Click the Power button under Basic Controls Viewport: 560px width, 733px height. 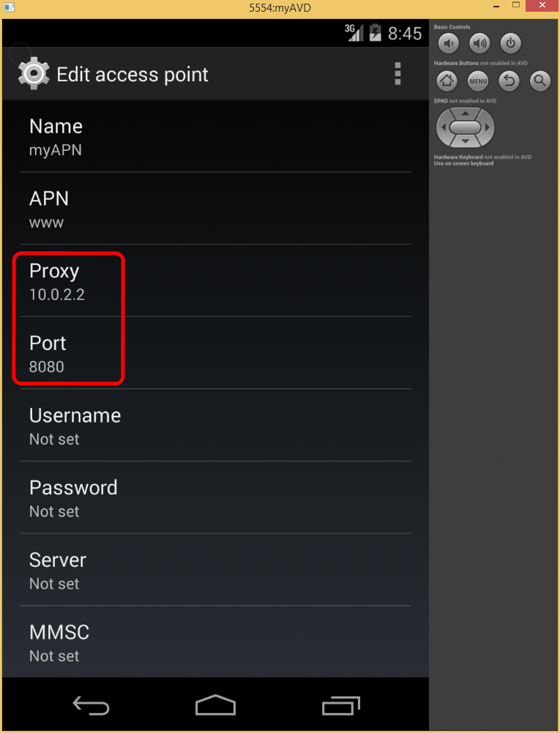pos(510,42)
